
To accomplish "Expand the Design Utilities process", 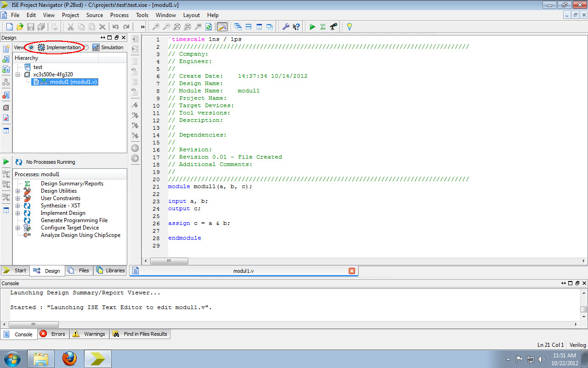I will (x=17, y=191).
